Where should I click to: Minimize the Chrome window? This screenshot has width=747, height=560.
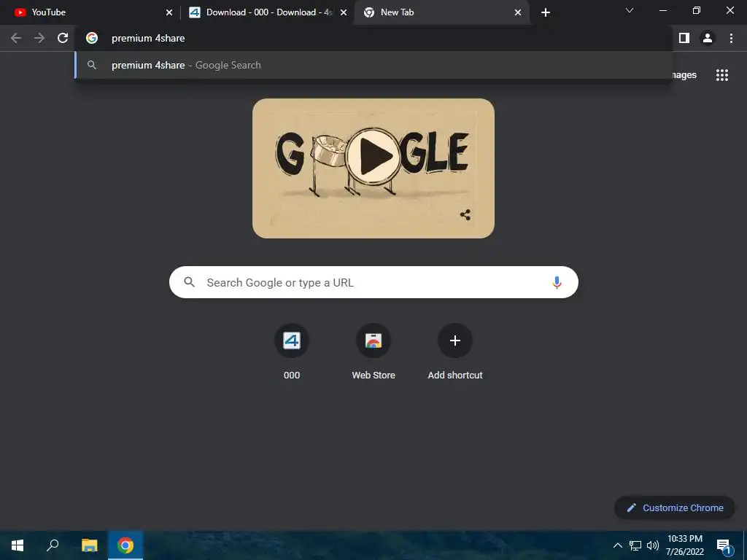(x=662, y=10)
